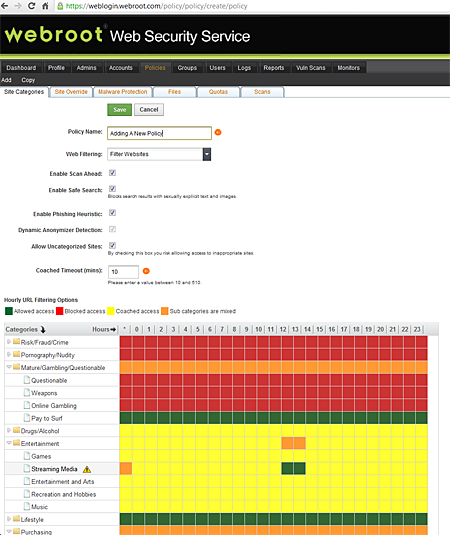Image resolution: width=450 pixels, height=535 pixels.
Task: Switch to the Files tab
Action: pos(174,92)
